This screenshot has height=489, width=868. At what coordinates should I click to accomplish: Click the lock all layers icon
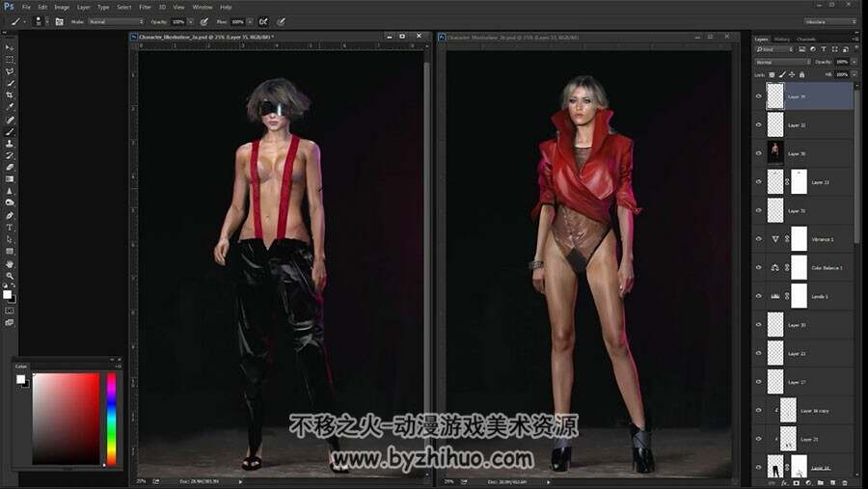tap(801, 74)
